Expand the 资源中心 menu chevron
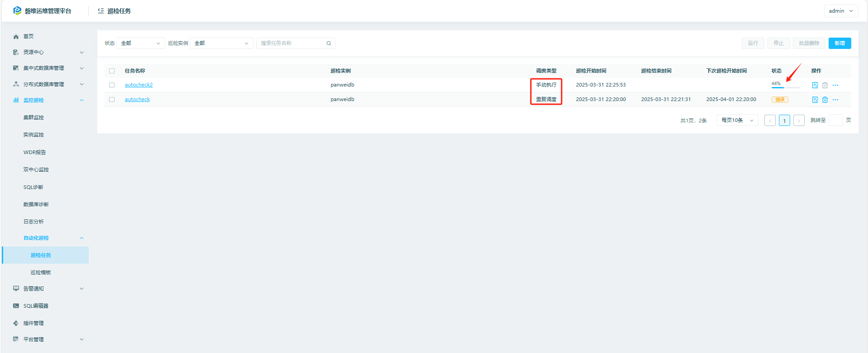868x353 pixels. tap(82, 53)
